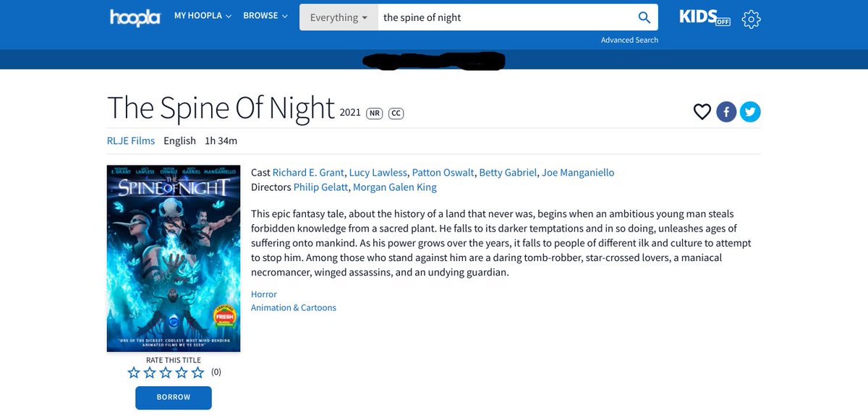Open the Advanced Search link
The height and width of the screenshot is (418, 868).
[x=629, y=40]
